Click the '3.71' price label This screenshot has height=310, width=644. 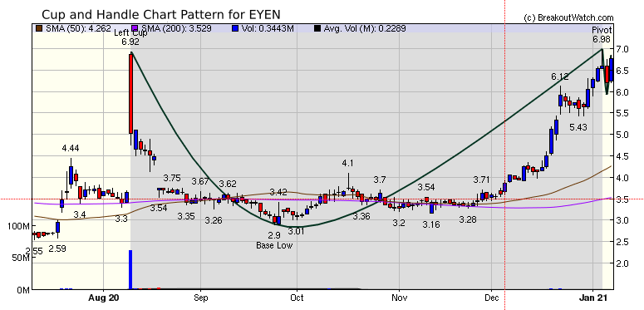(481, 180)
